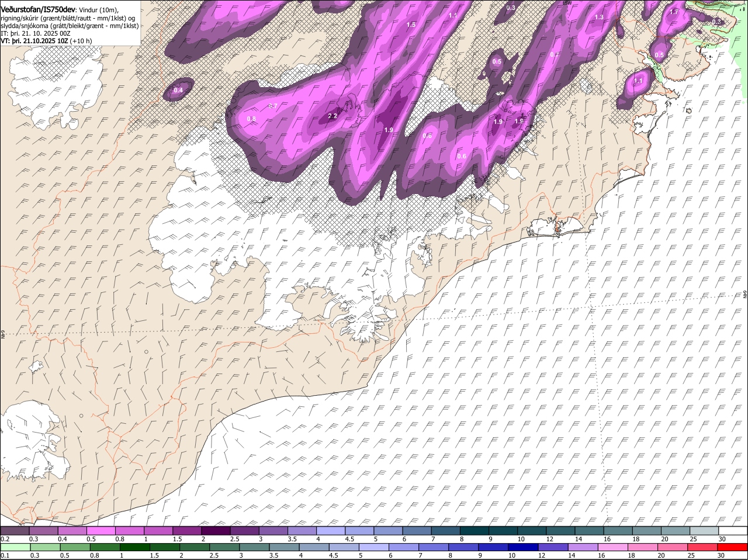
Task: Click the 0.7 precipitation label on the map
Action: [272, 106]
